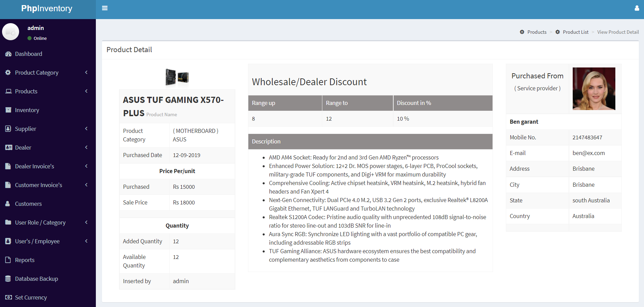This screenshot has height=307, width=644.
Task: Expand the User Role / Category chevron
Action: coord(86,222)
